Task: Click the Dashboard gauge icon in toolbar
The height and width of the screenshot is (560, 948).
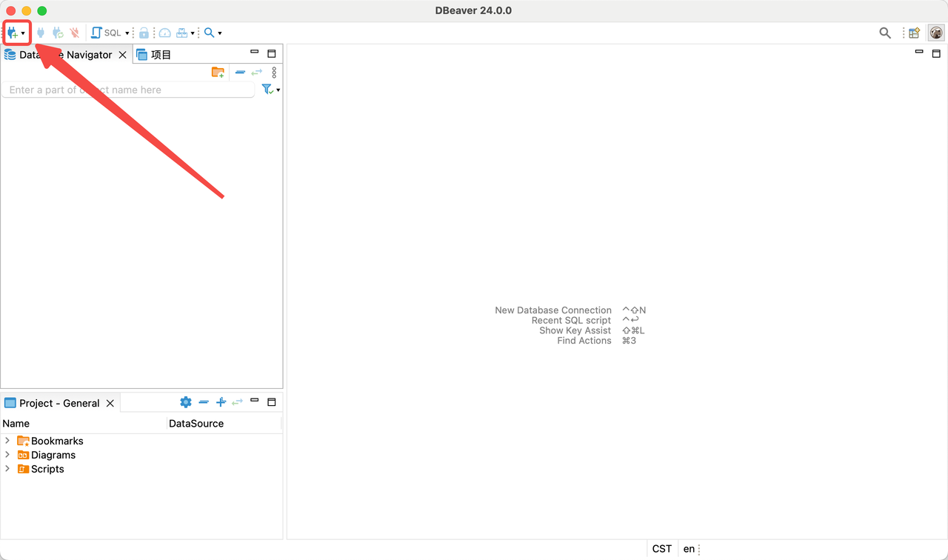Action: click(165, 33)
